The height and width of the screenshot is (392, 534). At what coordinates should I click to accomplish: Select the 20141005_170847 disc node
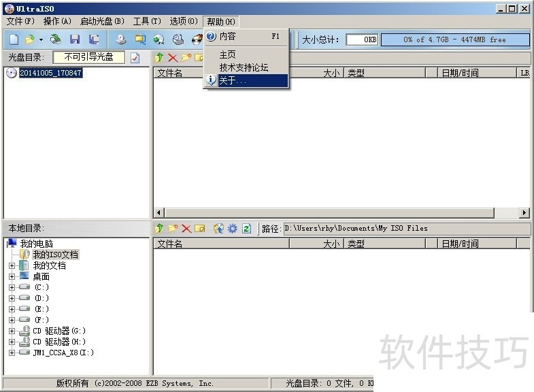point(51,73)
